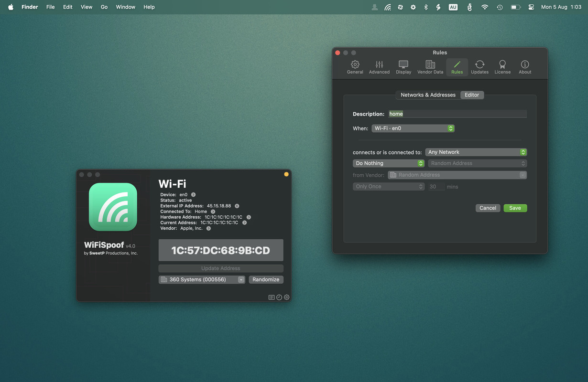Save the rule
Screen dimensions: 588x382
[x=515, y=208]
